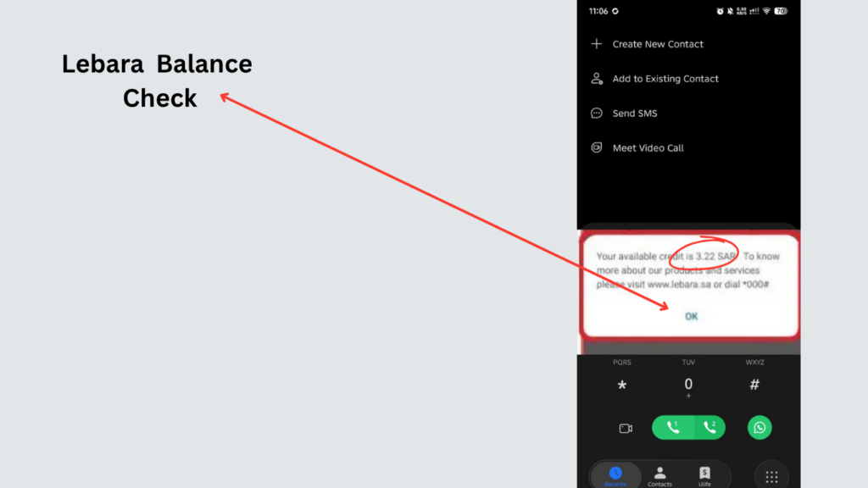Call using SIM 1 green button
868x488 pixels.
click(673, 428)
